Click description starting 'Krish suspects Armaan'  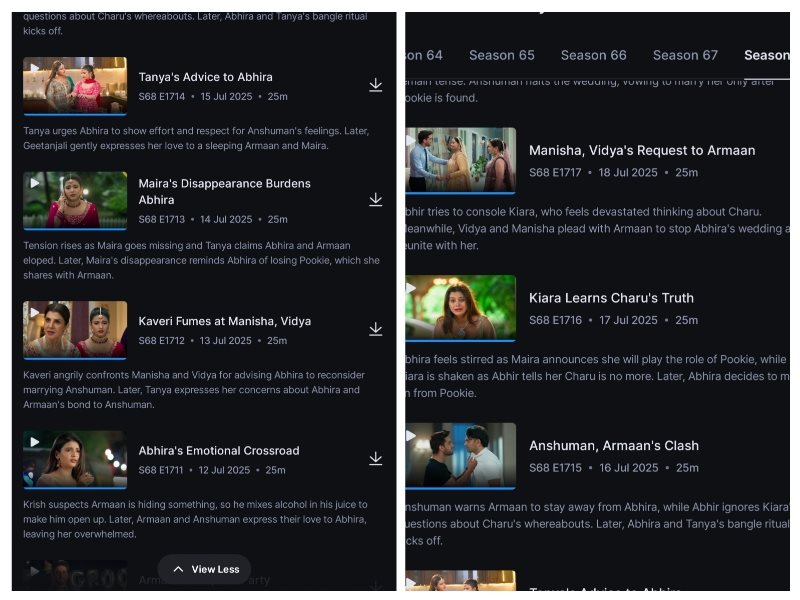tap(195, 519)
